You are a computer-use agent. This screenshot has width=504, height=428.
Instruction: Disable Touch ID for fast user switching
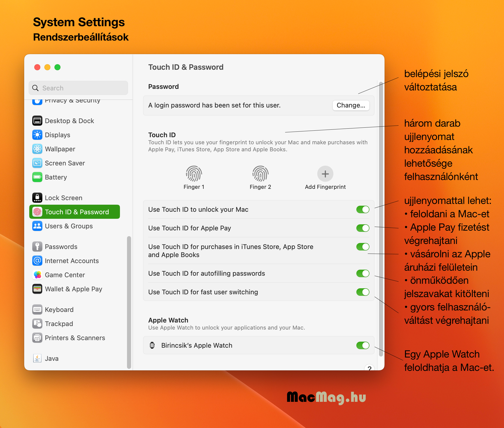[x=363, y=292]
